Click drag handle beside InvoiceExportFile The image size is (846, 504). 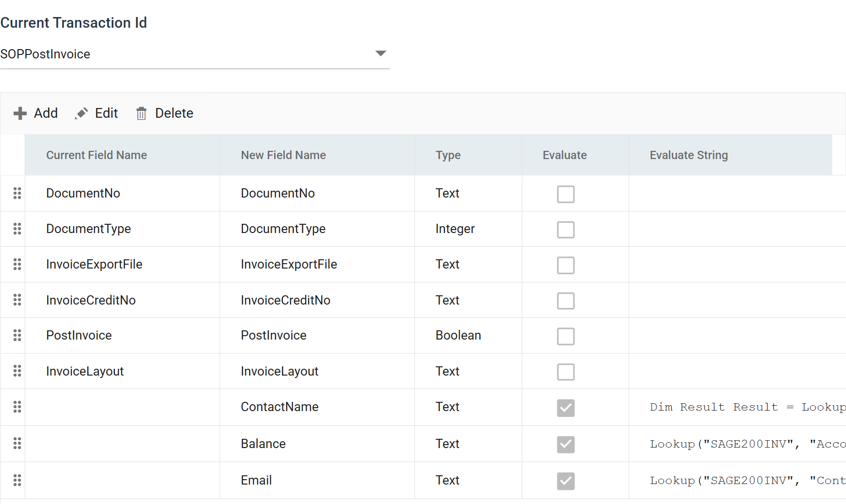(17, 264)
